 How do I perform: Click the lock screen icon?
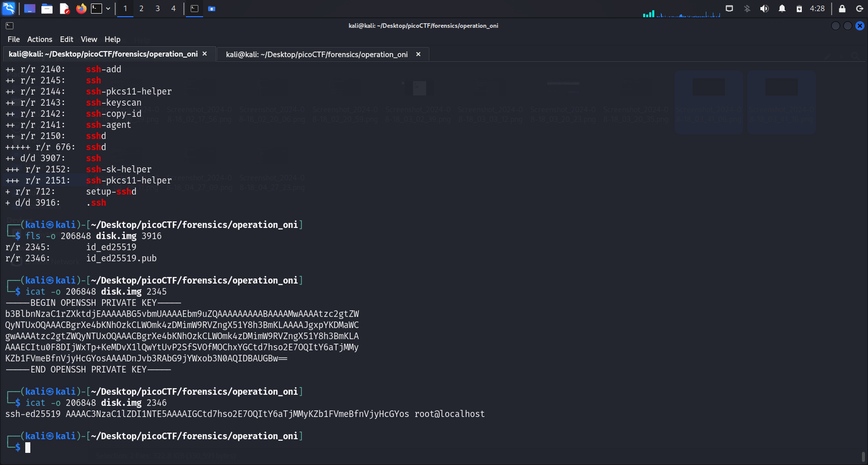[x=842, y=9]
